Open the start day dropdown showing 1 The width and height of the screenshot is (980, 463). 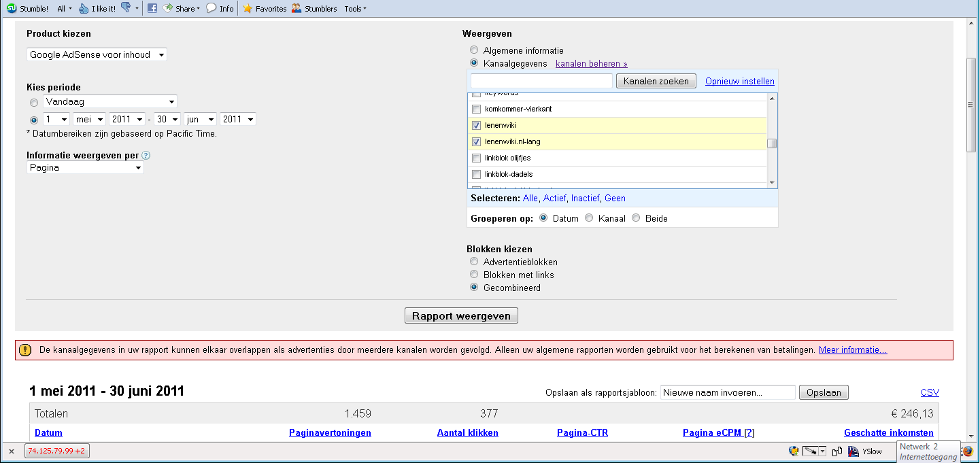click(x=56, y=119)
